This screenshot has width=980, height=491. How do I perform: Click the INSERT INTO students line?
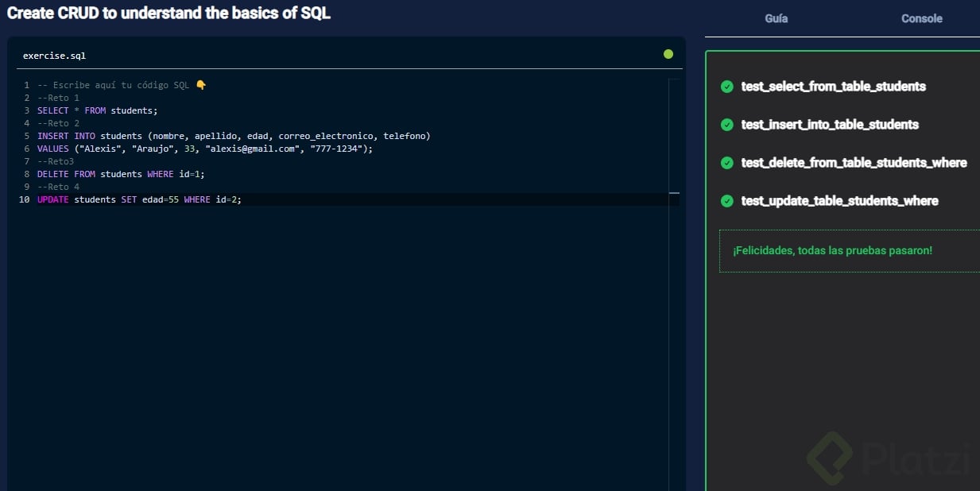point(234,136)
